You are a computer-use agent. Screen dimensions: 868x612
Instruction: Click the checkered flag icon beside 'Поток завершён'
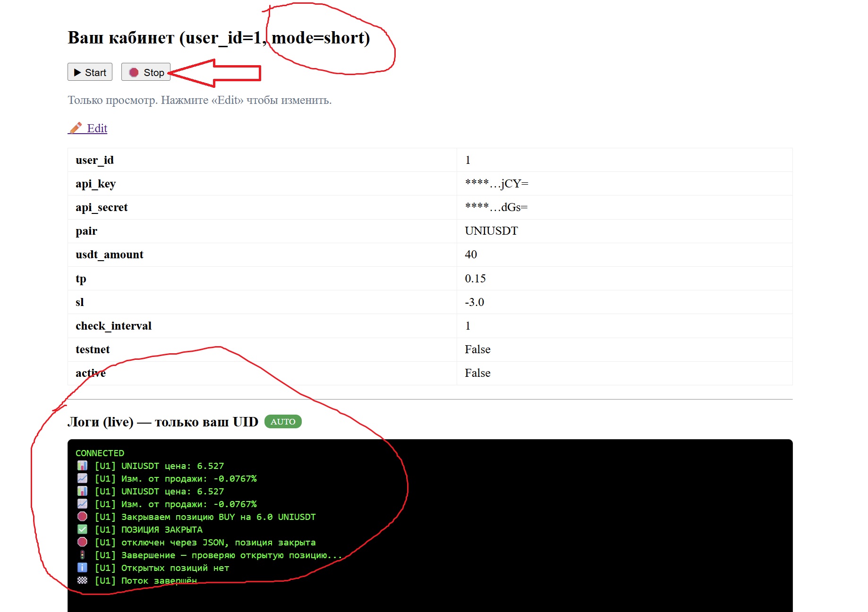point(82,580)
